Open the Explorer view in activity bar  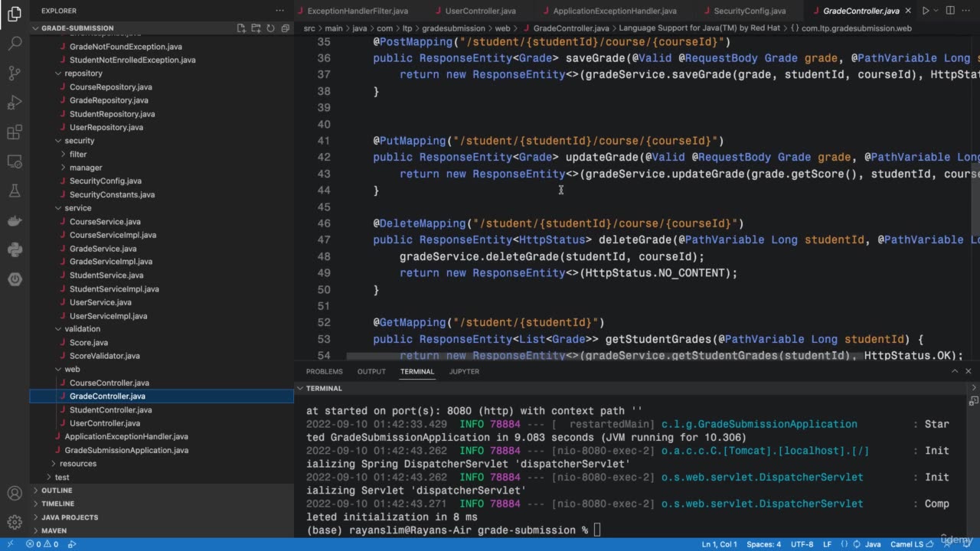point(15,14)
